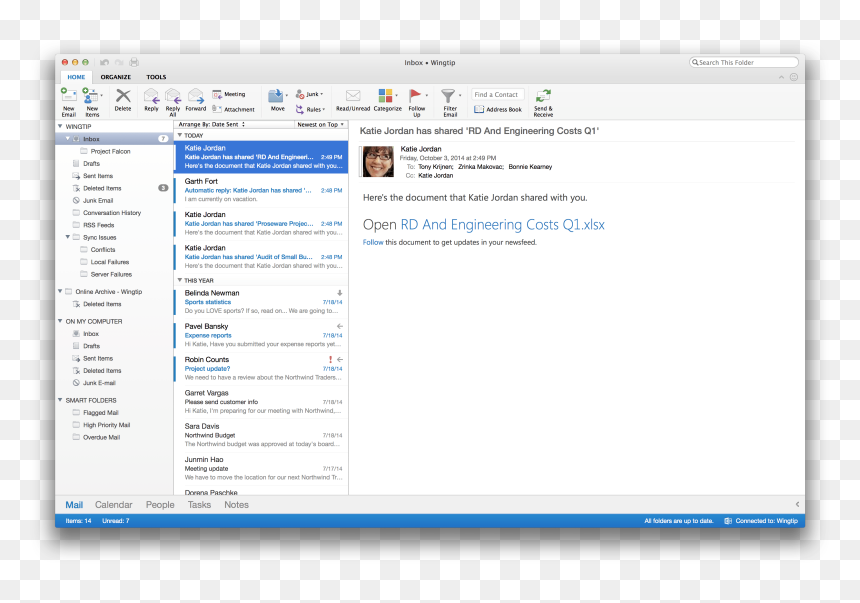Open the Address Book
The height and width of the screenshot is (603, 860).
coord(498,109)
